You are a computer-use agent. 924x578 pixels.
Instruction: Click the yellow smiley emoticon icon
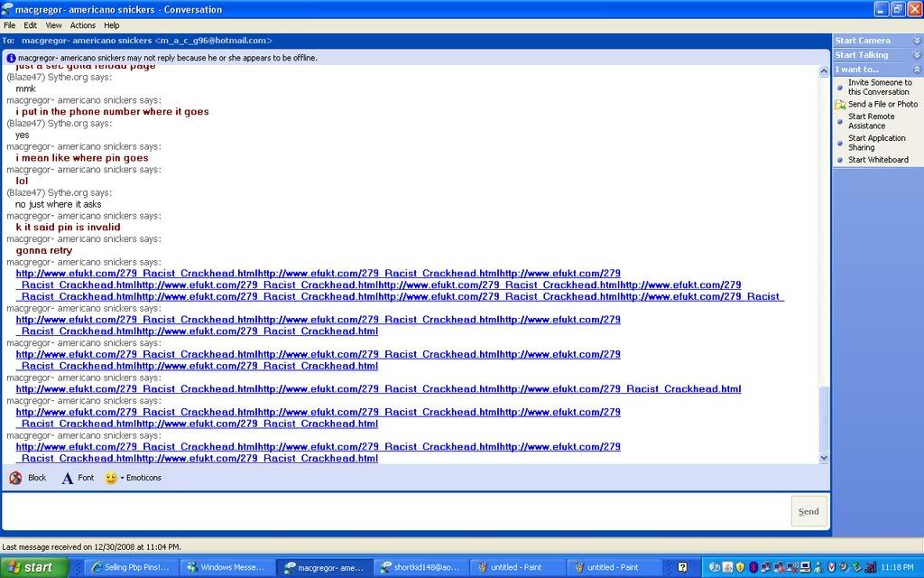111,478
